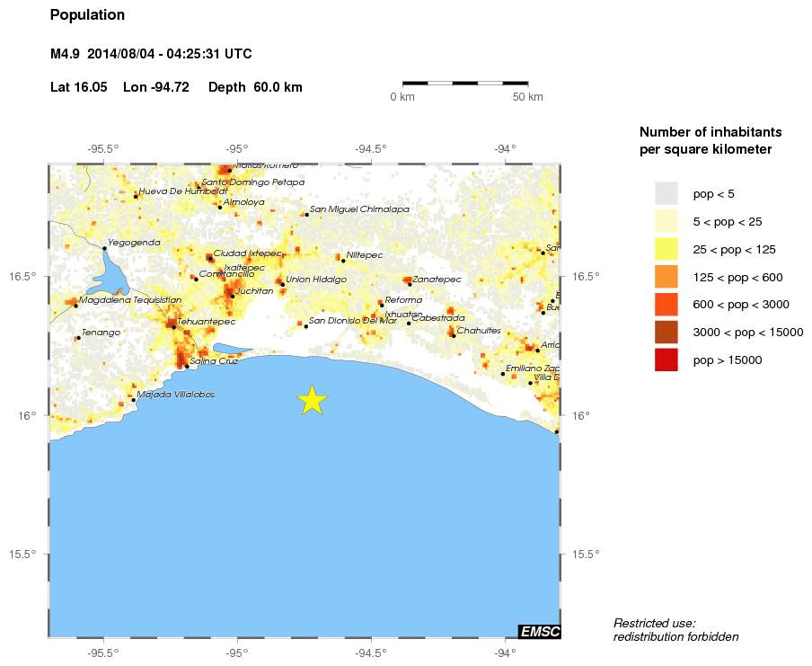This screenshot has height=666, width=812.
Task: Click the '0 km' scale label
Action: pyautogui.click(x=402, y=97)
